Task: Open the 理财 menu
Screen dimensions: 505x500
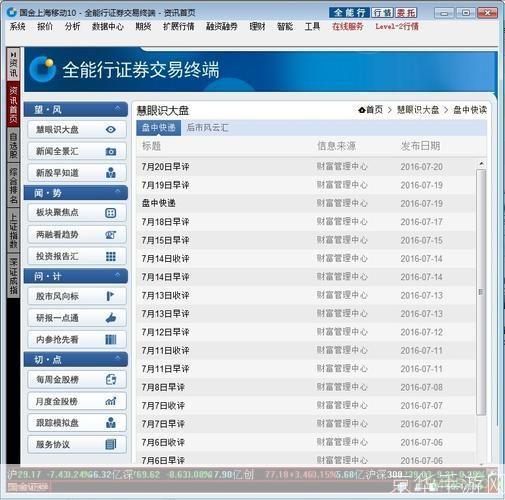Action: [257, 26]
